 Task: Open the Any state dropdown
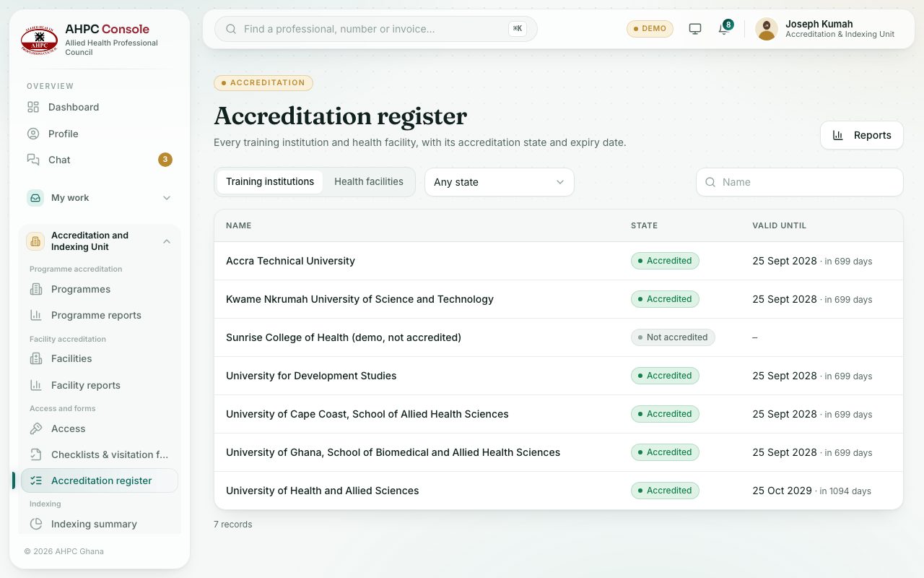(x=500, y=182)
